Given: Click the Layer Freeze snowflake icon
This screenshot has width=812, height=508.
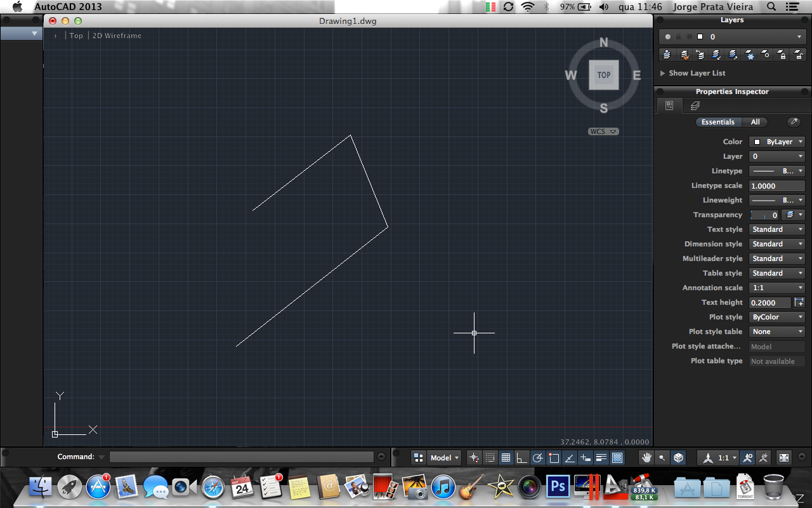Looking at the screenshot, I should coord(749,55).
